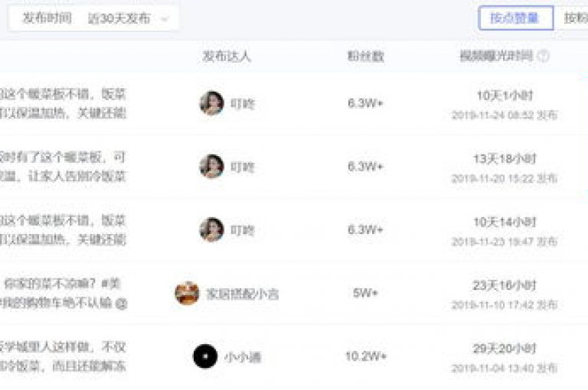Click the help icon beside 视频曝光时间
This screenshot has height=390, width=588.
[x=544, y=56]
